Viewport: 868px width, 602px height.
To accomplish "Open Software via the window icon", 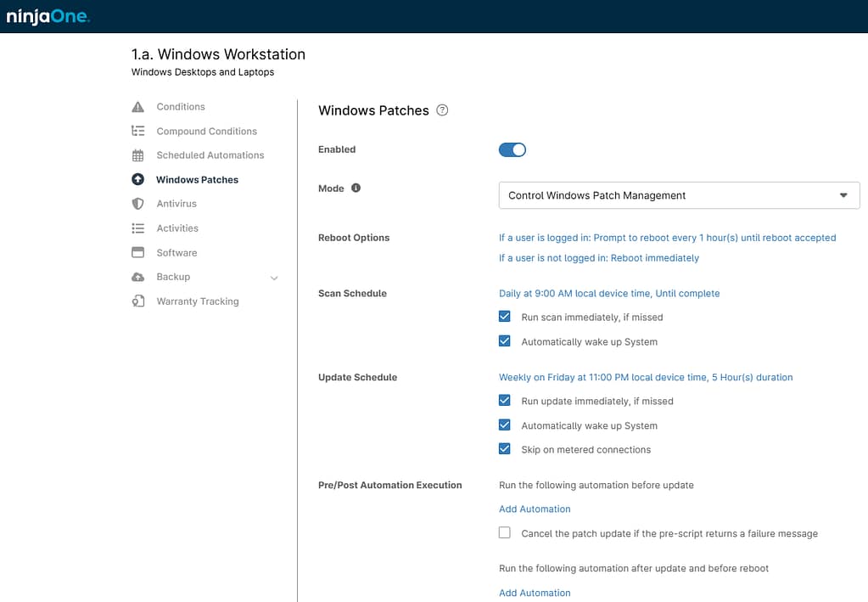I will 140,252.
